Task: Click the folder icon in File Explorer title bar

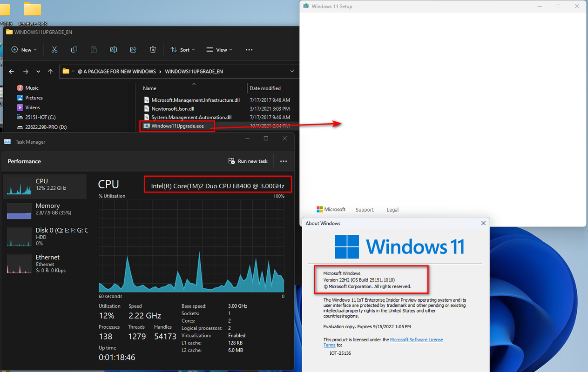Action: [x=9, y=32]
